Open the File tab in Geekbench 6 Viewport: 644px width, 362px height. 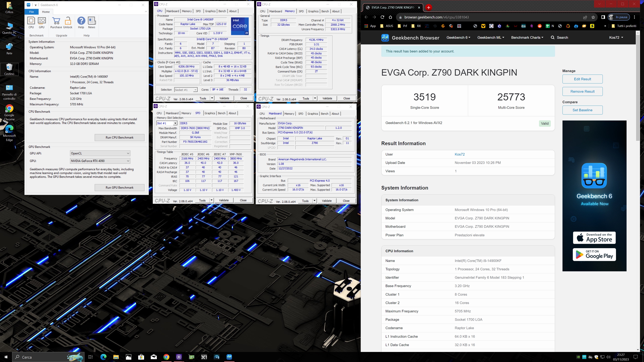pos(32,12)
